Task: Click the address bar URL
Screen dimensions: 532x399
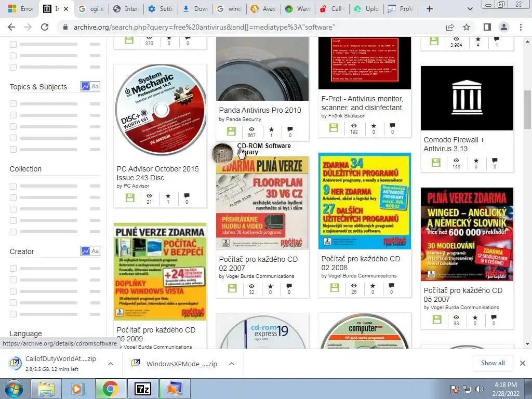Action: (204, 27)
